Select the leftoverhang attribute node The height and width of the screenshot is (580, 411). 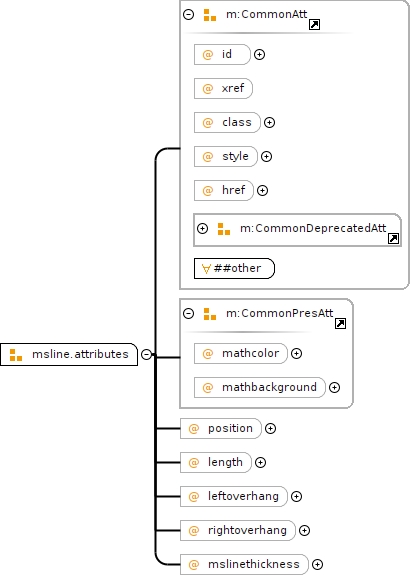[234, 496]
